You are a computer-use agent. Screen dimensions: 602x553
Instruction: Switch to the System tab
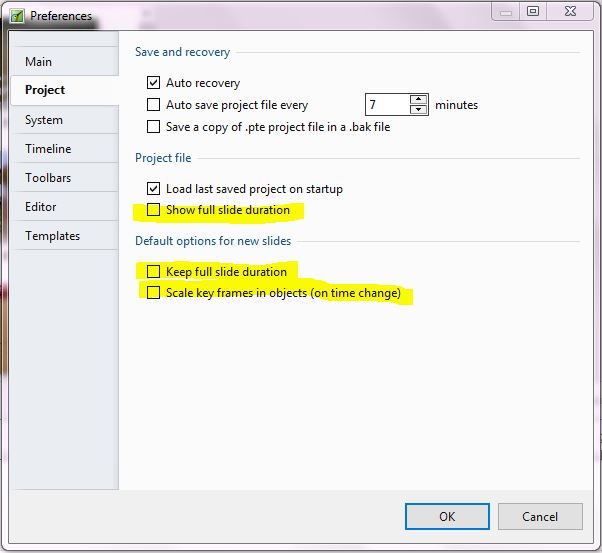(x=44, y=120)
